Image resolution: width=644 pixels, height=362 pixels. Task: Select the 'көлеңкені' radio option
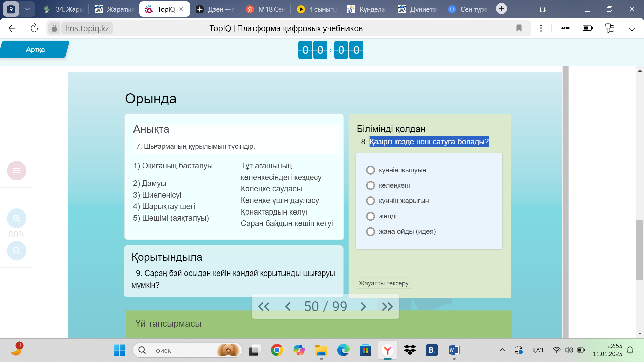370,186
